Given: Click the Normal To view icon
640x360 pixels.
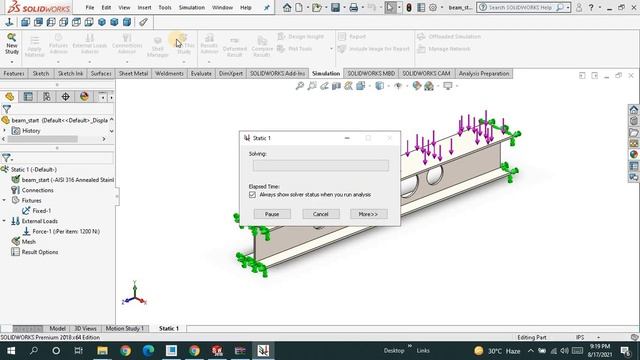Looking at the screenshot, I should point(9,22).
